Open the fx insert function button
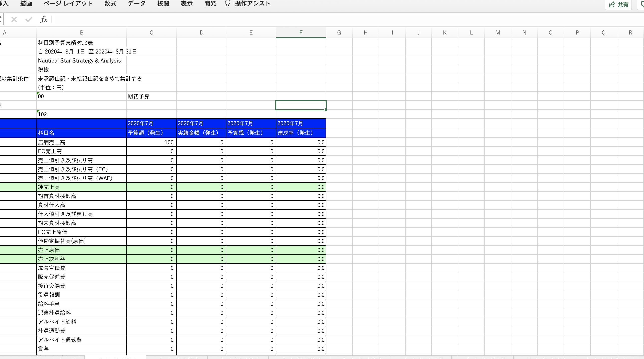The height and width of the screenshot is (359, 644). coord(44,19)
